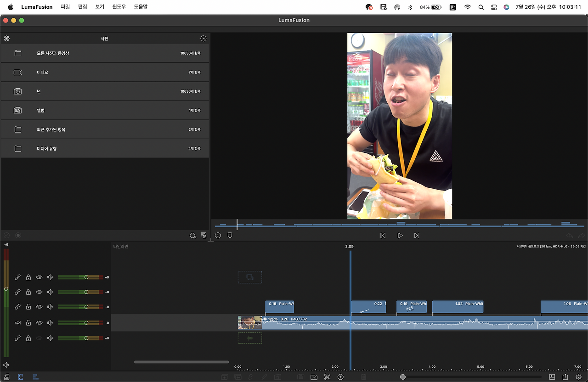The image size is (588, 382).
Task: Toggle link on the bottom audio track
Action: (17, 338)
